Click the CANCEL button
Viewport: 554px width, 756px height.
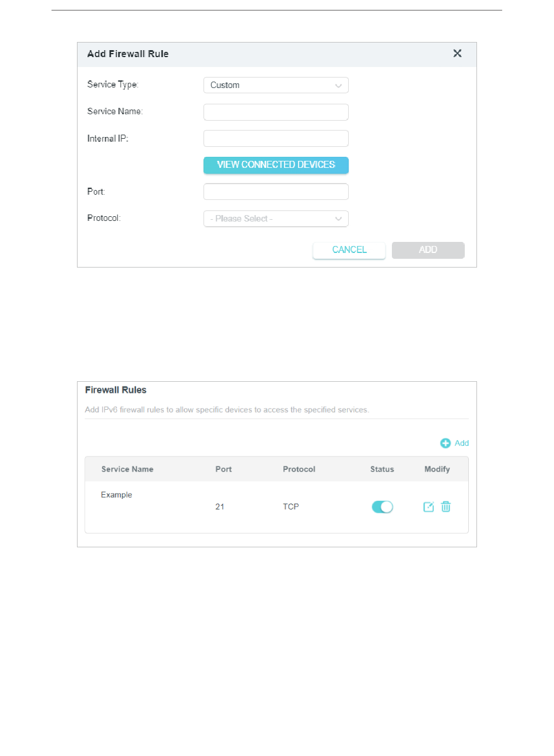(349, 250)
